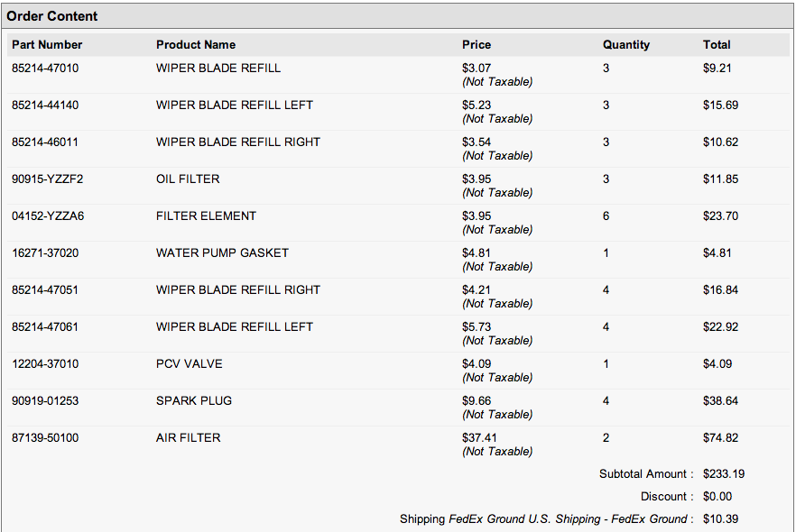The image size is (796, 532).
Task: Click the FedEx Ground shipping cost $10.39
Action: [720, 519]
